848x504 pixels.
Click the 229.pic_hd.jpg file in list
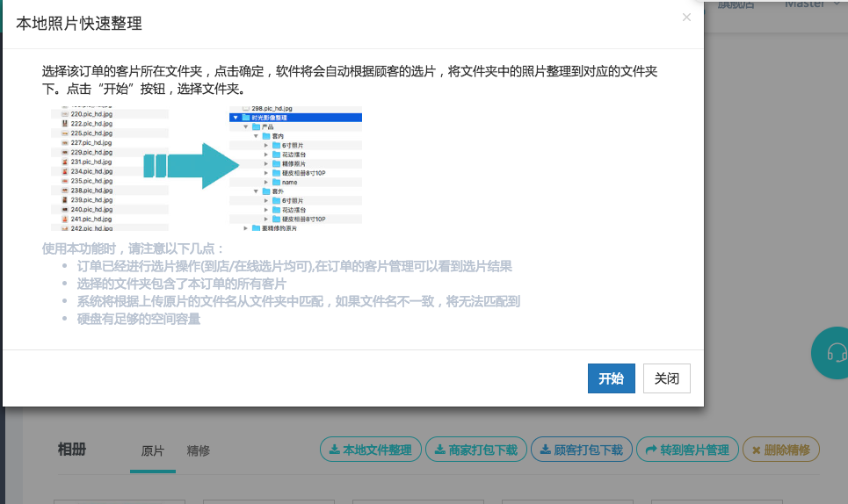[x=91, y=152]
